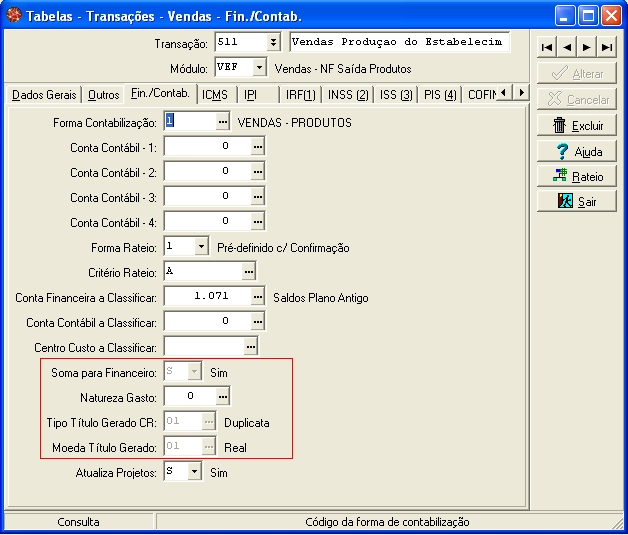Image resolution: width=628 pixels, height=535 pixels.
Task: Open lookup for Critério Rateio
Action: click(x=249, y=272)
